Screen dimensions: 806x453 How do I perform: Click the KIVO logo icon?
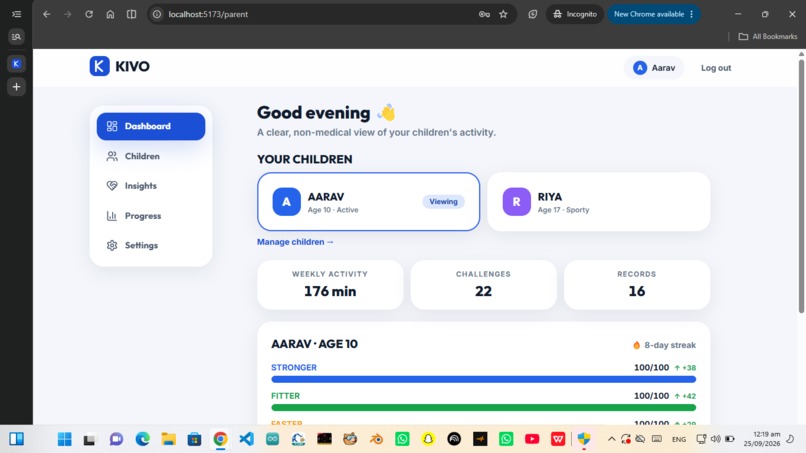click(x=99, y=66)
